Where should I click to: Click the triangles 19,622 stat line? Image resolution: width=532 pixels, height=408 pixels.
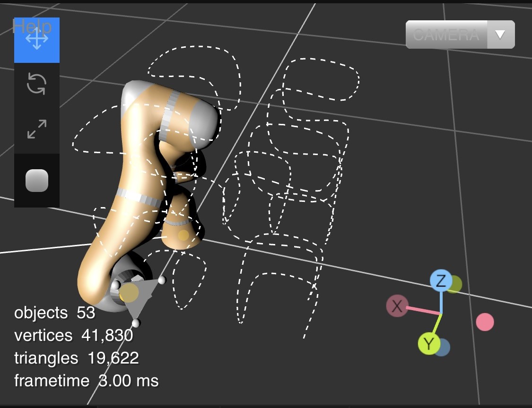coord(77,358)
